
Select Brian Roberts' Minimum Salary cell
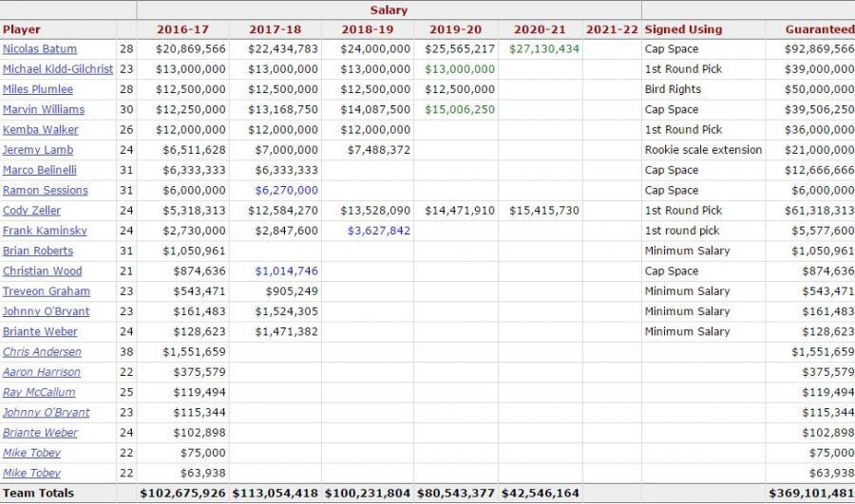click(687, 251)
